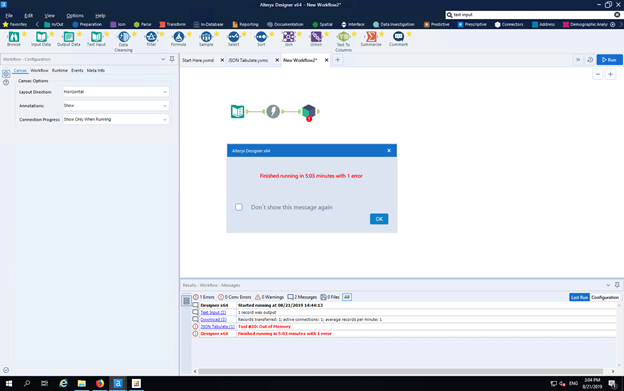Show Configuration results view
624x391 pixels.
[605, 297]
